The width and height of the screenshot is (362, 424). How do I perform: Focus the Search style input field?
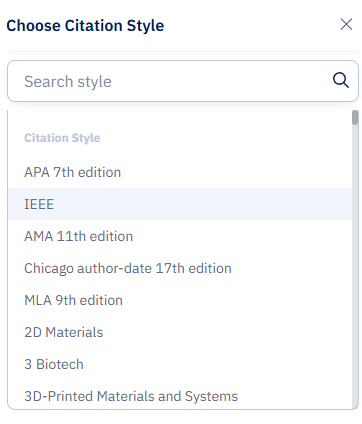point(183,81)
